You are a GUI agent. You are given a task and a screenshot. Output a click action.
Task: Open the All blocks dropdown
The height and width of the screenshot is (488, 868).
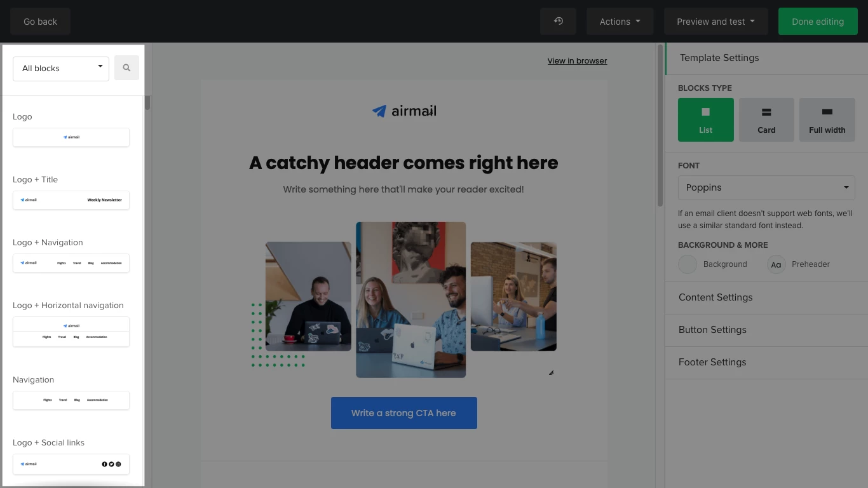[61, 69]
